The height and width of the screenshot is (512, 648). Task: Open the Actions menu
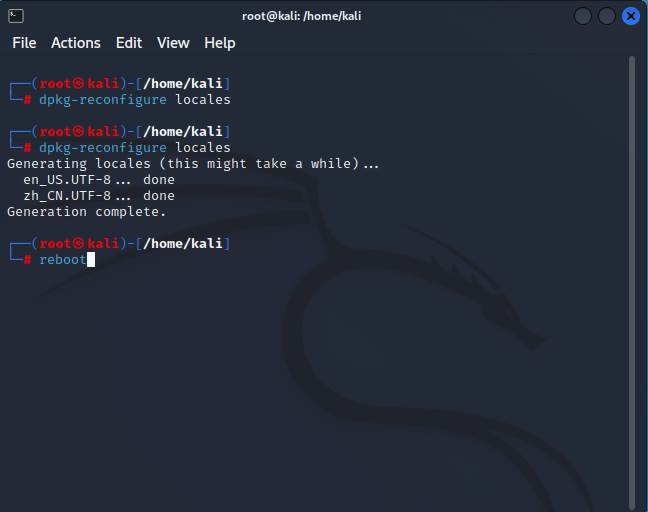coord(76,43)
